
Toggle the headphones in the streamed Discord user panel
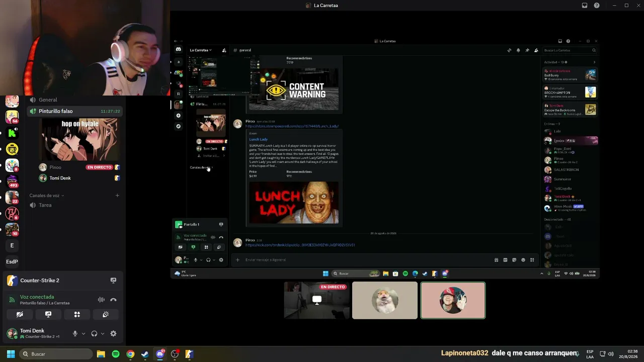pos(208,260)
